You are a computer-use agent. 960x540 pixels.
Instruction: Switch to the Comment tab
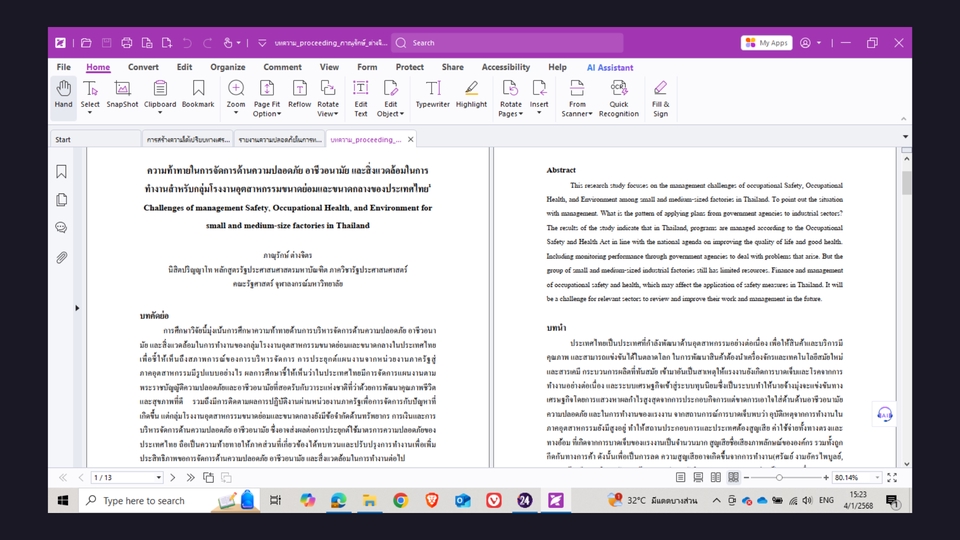coord(282,67)
